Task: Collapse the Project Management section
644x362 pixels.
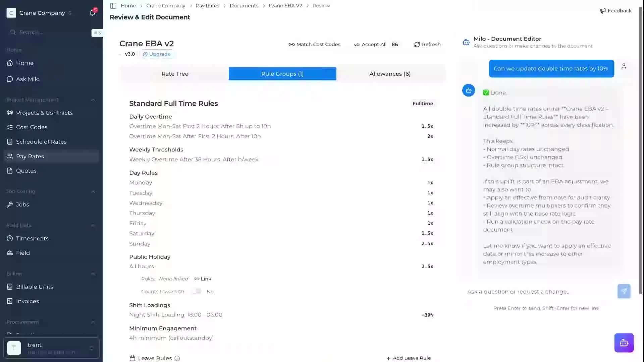Action: [93, 100]
